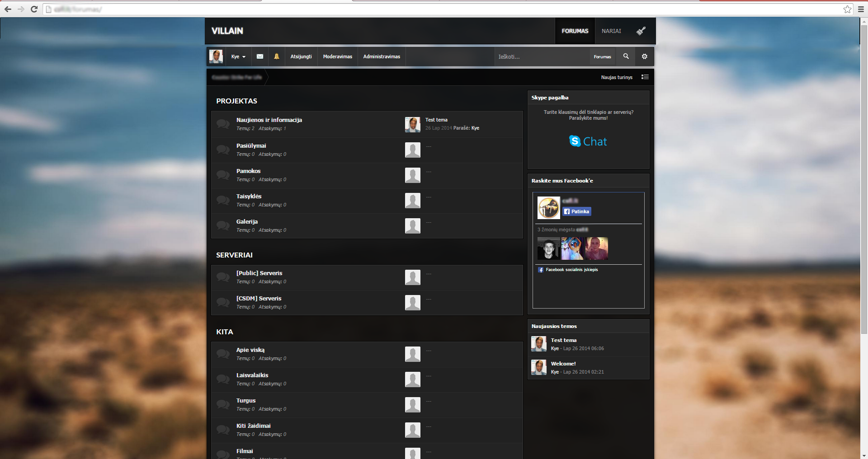Click the speech bubble icon for Naujienos ir informacija
868x459 pixels.
[x=223, y=124]
